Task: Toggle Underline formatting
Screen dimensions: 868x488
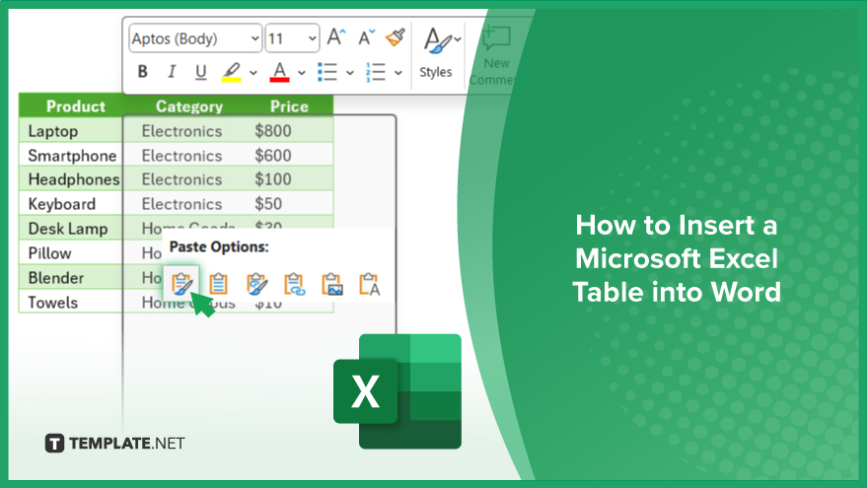Action: pyautogui.click(x=201, y=72)
